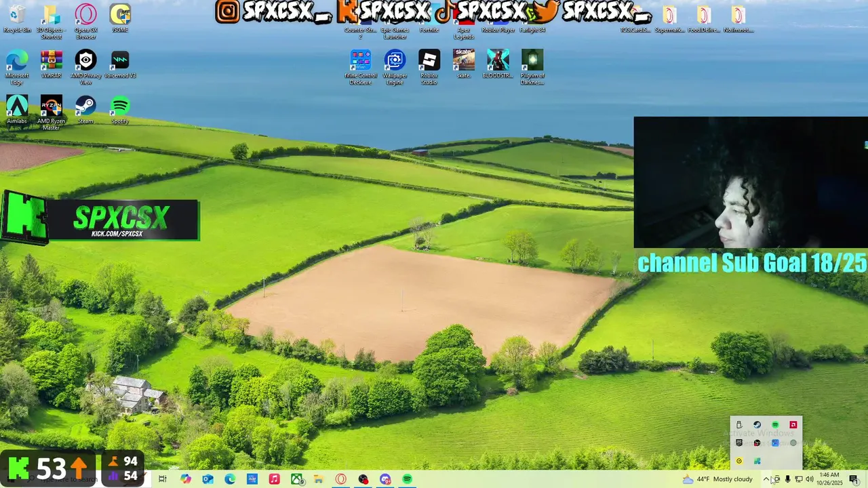Open Microsoft Edge from the taskbar
Viewport: 868px width, 488px height.
tap(230, 479)
